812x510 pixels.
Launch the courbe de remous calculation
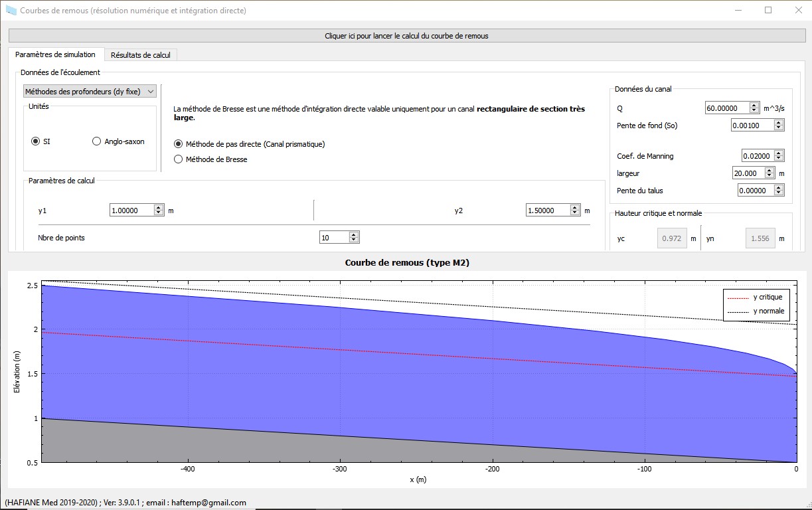[406, 36]
